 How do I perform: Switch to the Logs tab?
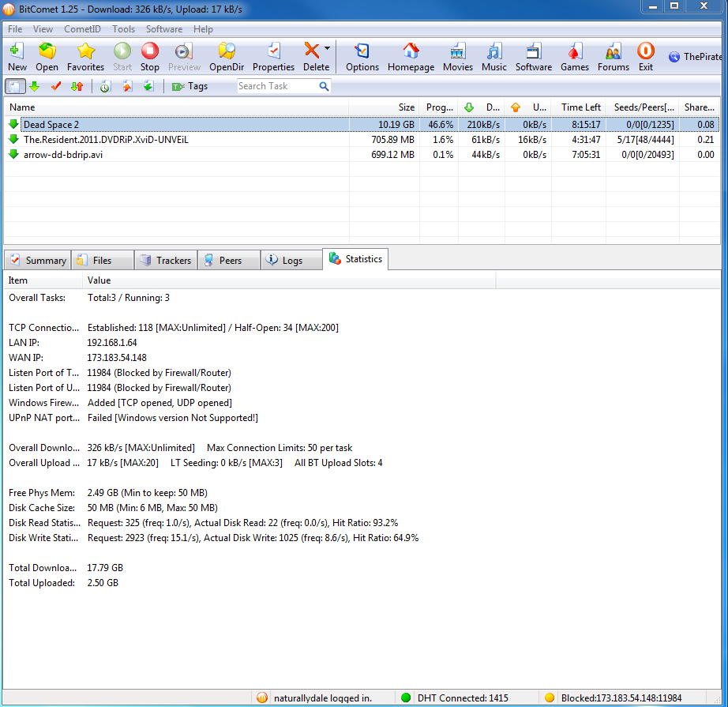click(291, 260)
